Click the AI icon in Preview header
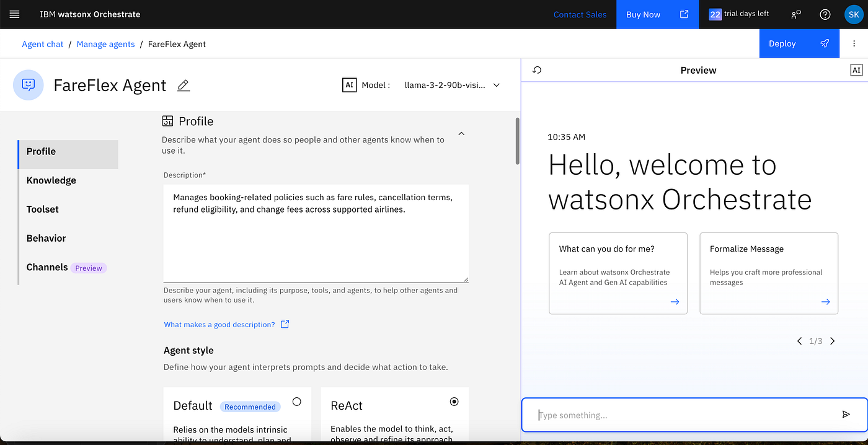The image size is (868, 445). point(856,70)
